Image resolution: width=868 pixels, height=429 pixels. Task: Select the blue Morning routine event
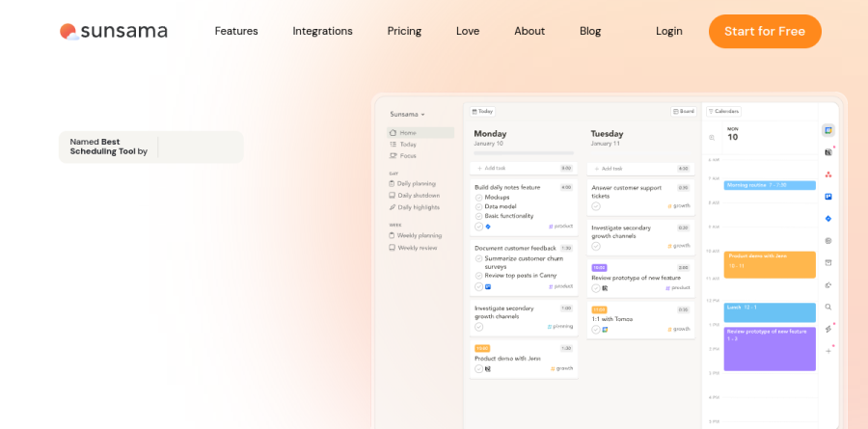[x=770, y=185]
